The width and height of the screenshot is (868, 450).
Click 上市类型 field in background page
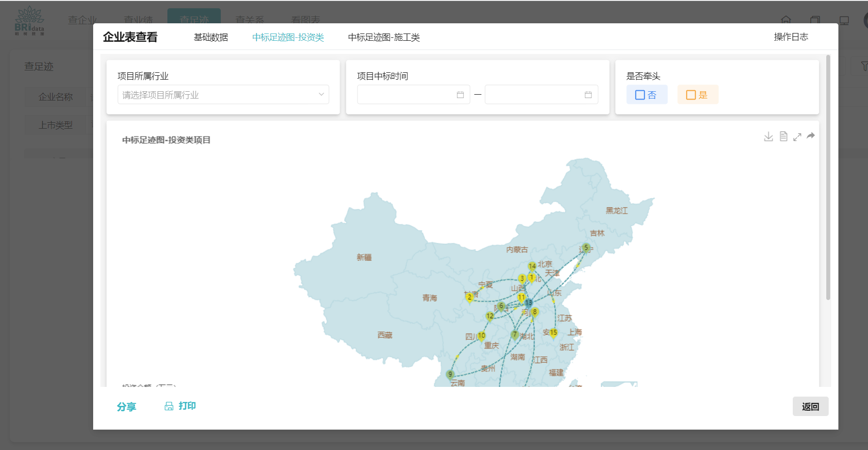click(56, 125)
